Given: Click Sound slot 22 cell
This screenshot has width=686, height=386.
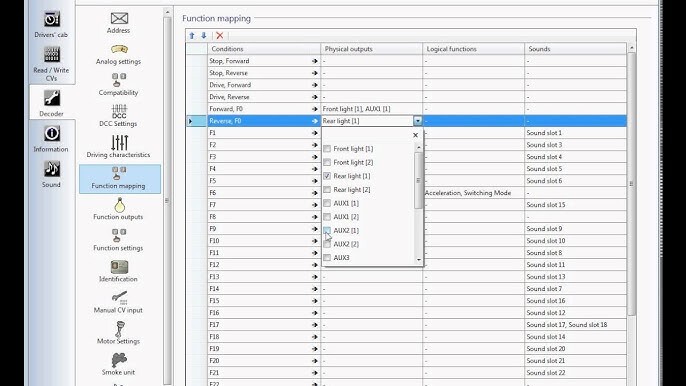Looking at the screenshot, I should point(575,373).
